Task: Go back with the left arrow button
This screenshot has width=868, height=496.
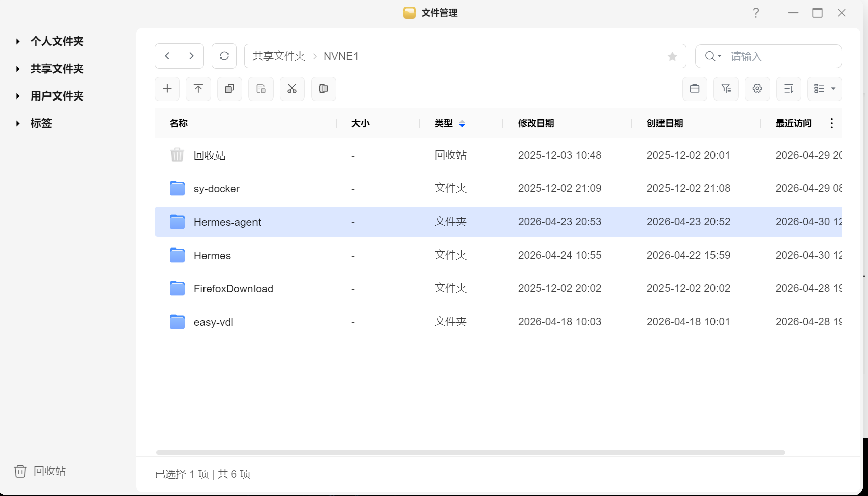Action: (x=167, y=56)
